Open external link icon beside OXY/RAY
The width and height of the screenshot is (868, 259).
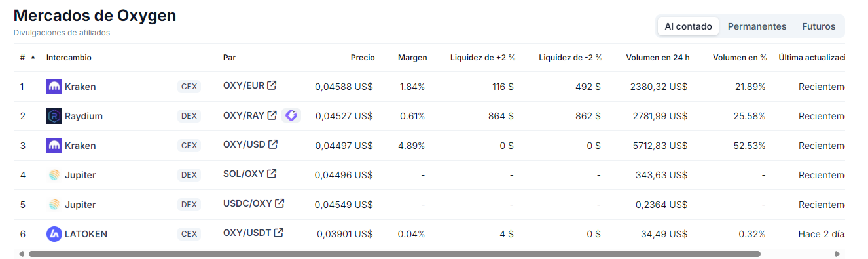272,115
